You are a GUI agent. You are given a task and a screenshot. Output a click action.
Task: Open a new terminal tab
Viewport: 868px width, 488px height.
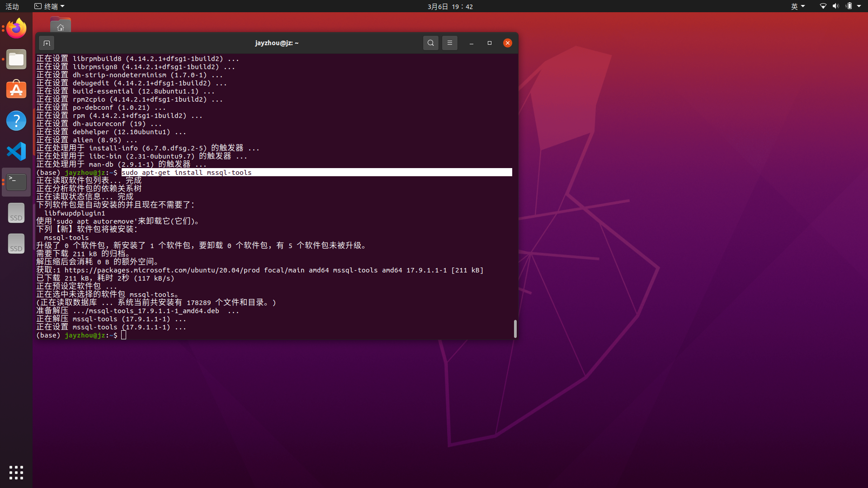pos(47,42)
